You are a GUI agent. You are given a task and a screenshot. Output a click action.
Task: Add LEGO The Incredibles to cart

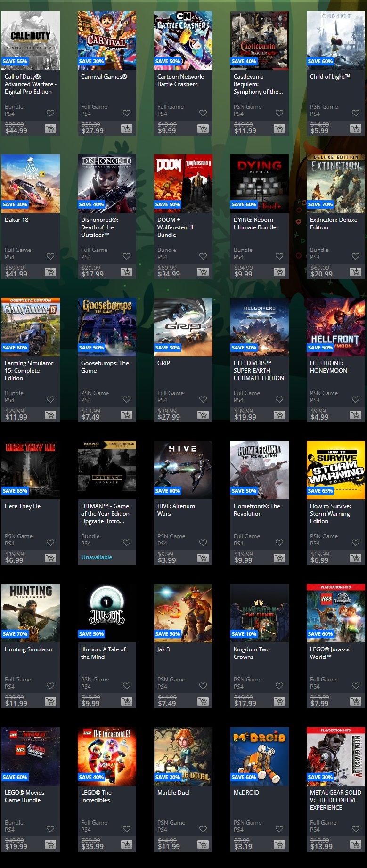point(126,844)
